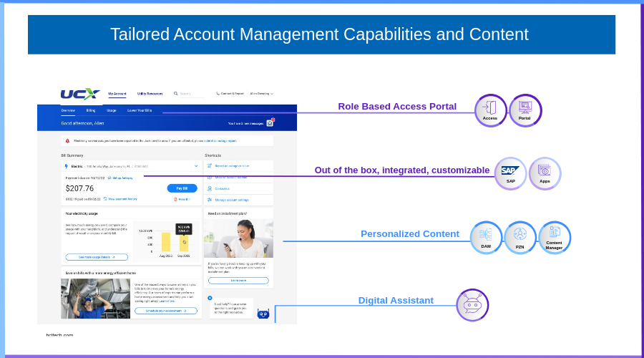Select the Usage tab
644x358 pixels.
112,111
